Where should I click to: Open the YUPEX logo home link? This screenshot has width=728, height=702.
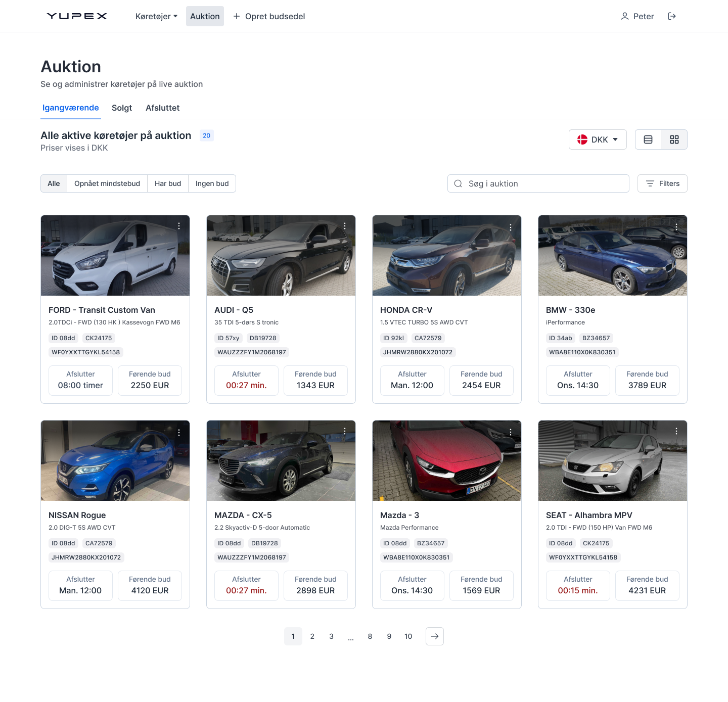pyautogui.click(x=77, y=16)
